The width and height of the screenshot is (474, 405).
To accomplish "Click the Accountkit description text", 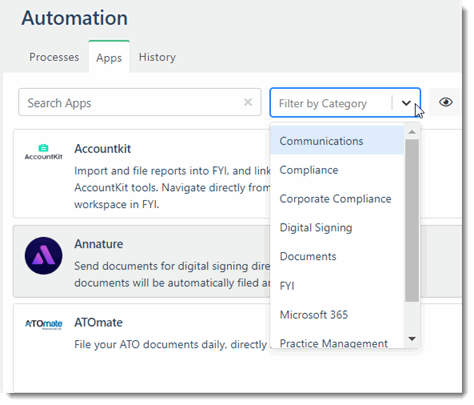I will (x=172, y=188).
